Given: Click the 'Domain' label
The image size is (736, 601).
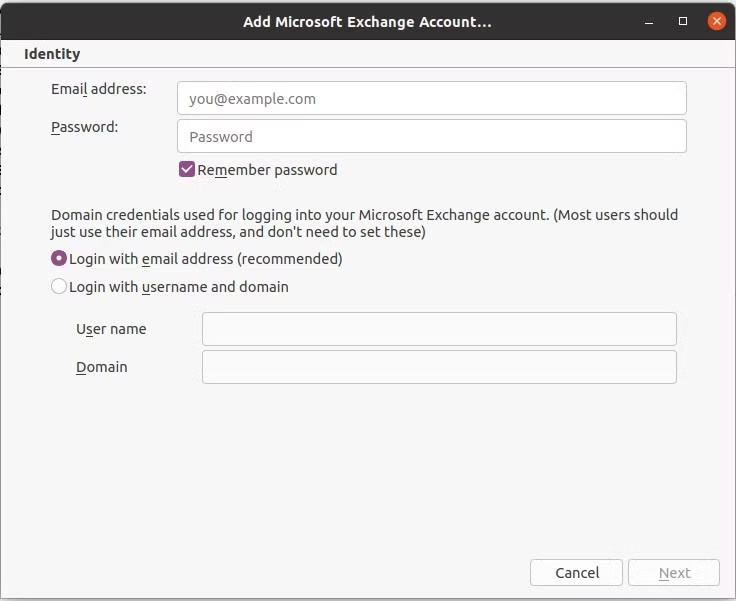Looking at the screenshot, I should 101,367.
